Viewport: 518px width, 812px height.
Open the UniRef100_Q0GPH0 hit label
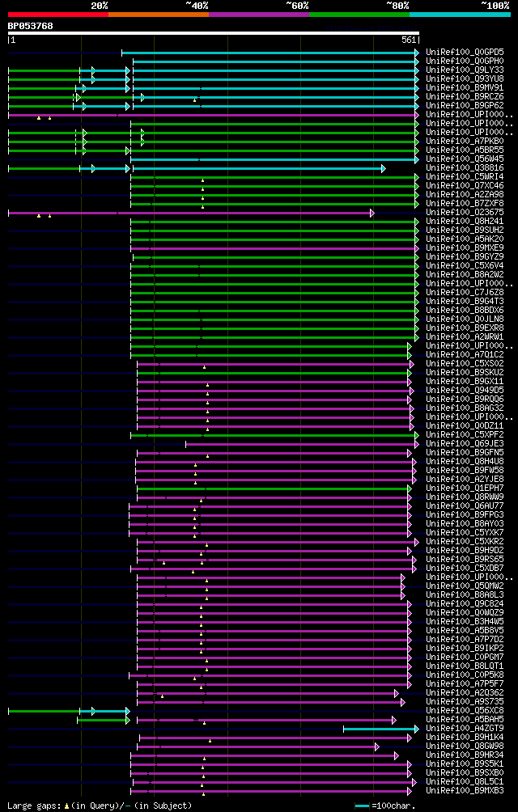(465, 61)
